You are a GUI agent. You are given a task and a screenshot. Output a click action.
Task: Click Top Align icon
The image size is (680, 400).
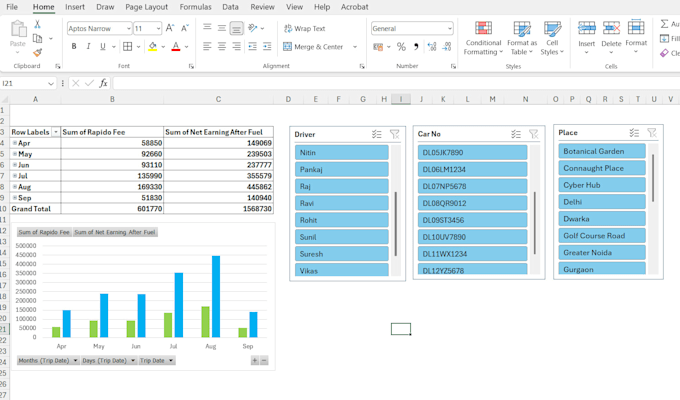click(207, 28)
